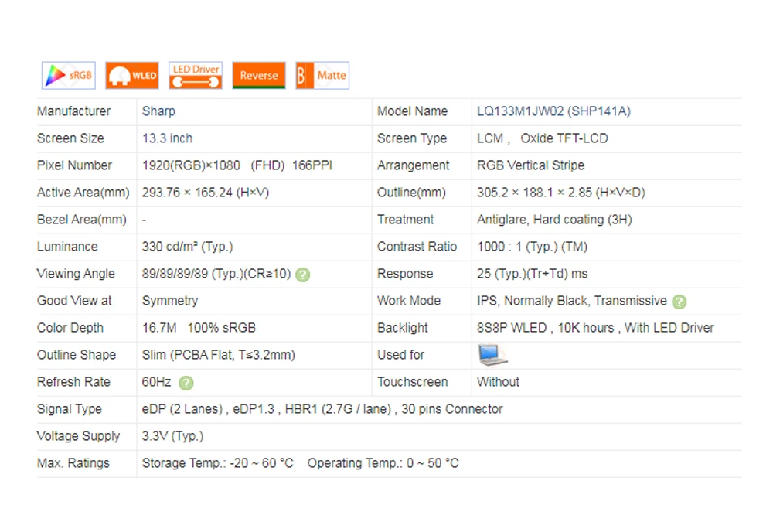773x532 pixels.
Task: Click color depth 16.7M 100% sRGB value
Action: pos(199,329)
